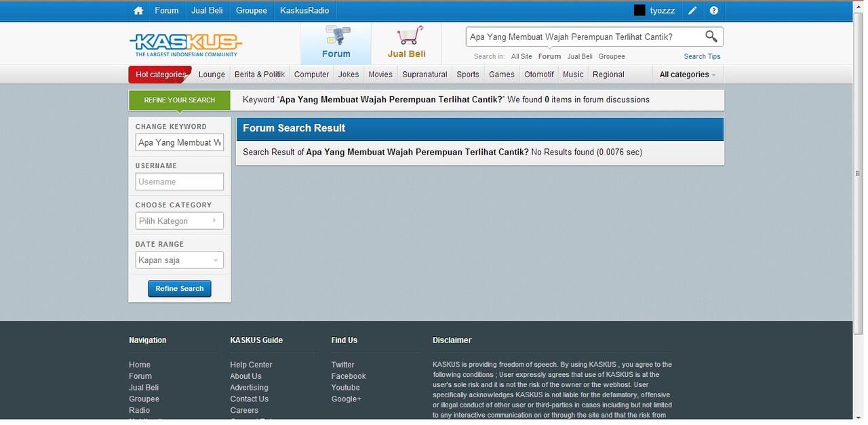Open KaskusRadio in top navigation bar
Image resolution: width=868 pixels, height=425 pixels.
[304, 11]
